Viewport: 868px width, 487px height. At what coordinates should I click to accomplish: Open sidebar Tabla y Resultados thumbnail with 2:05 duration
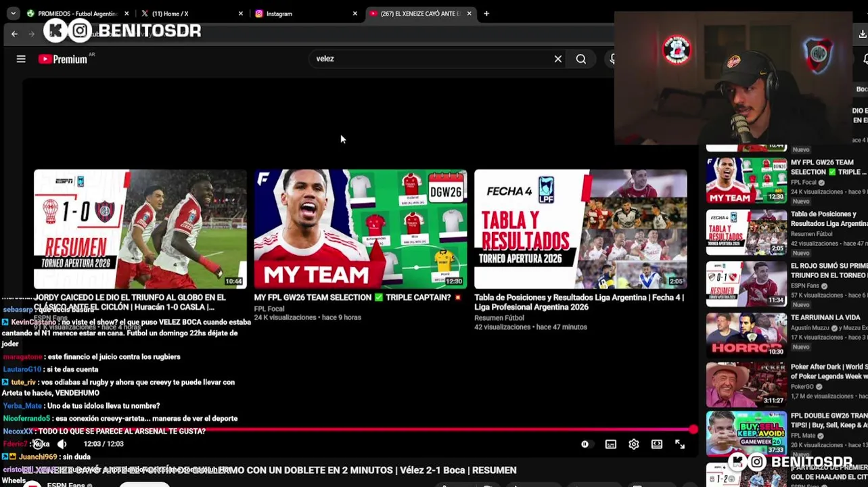(x=747, y=232)
